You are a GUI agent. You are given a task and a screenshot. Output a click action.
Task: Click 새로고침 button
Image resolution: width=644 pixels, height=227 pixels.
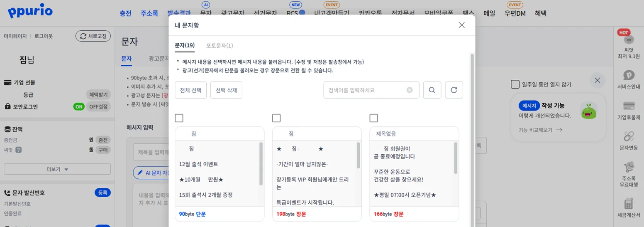93,36
